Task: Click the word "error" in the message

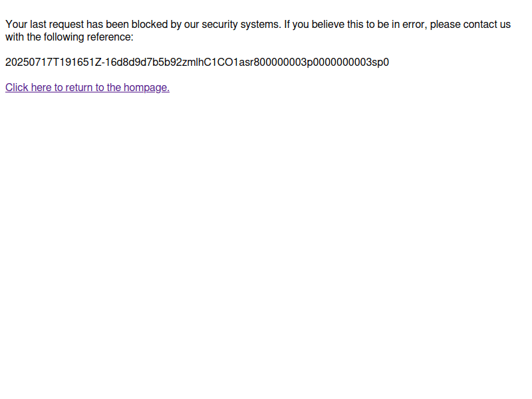Action: pos(414,25)
